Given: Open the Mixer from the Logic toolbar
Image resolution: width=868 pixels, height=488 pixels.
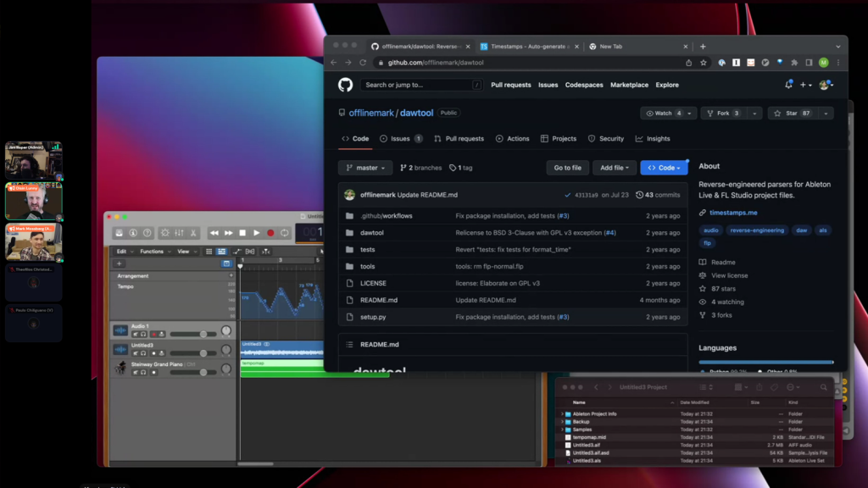Looking at the screenshot, I should [179, 233].
